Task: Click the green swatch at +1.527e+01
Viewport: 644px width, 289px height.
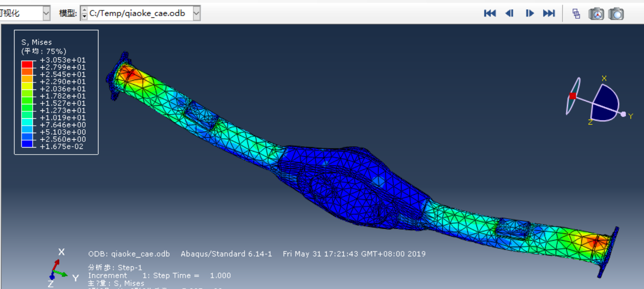Action: coord(27,107)
